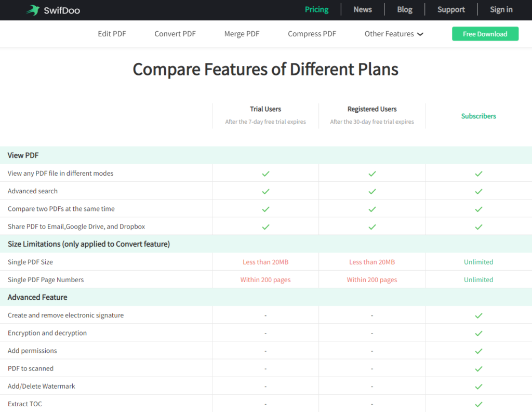This screenshot has width=532, height=412.
Task: Click Trial Users checkmark for Advanced search
Action: pyautogui.click(x=265, y=191)
